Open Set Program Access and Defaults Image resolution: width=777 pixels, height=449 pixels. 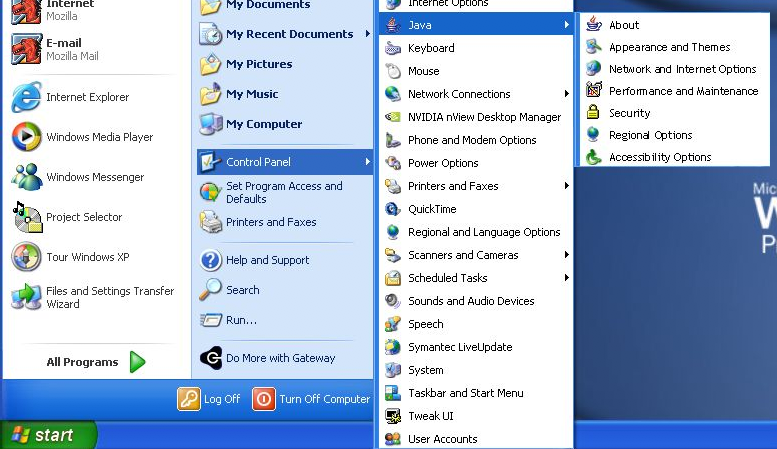coord(284,192)
